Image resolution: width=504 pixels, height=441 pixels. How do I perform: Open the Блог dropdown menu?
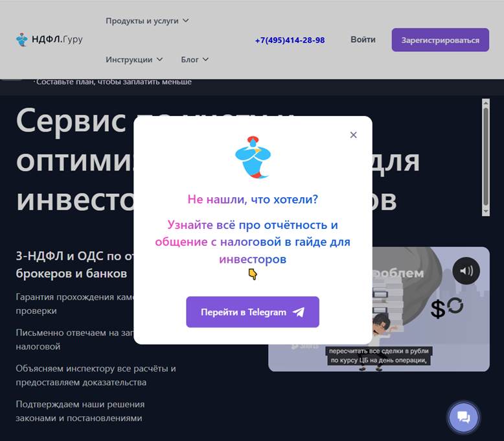[195, 60]
